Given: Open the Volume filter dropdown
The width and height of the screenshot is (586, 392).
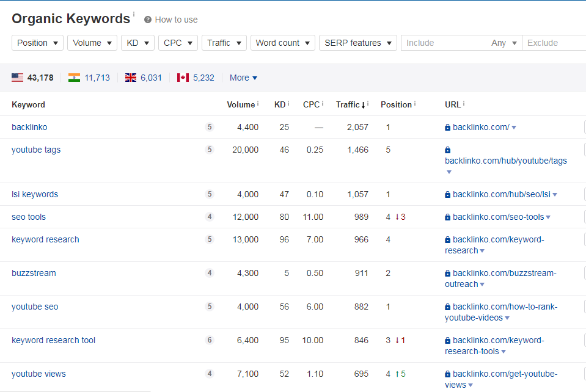Looking at the screenshot, I should [92, 43].
